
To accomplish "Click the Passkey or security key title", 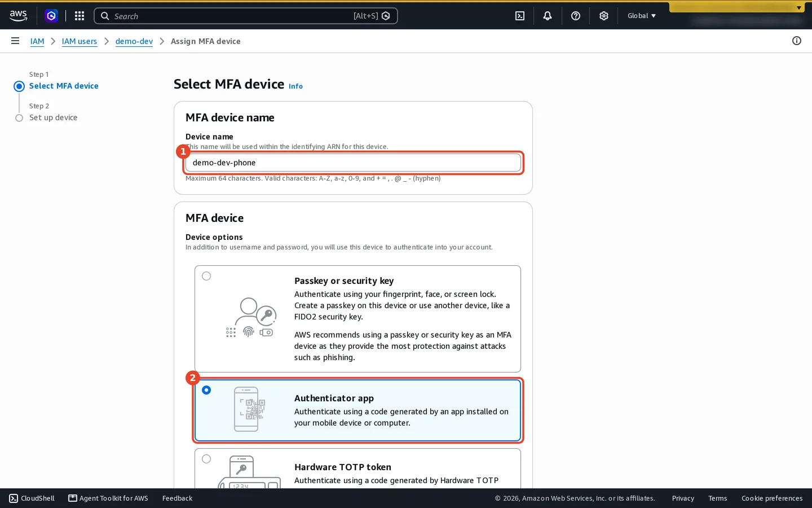I will pyautogui.click(x=344, y=281).
